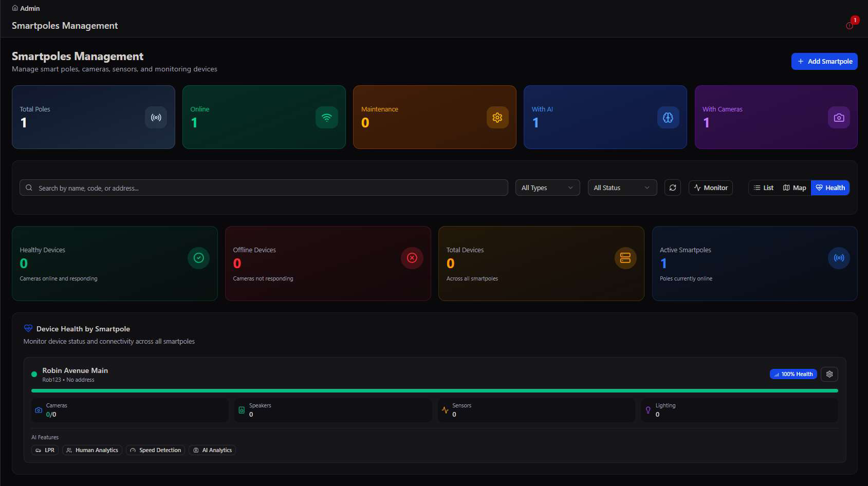The width and height of the screenshot is (868, 486).
Task: Switch to Map view
Action: tap(795, 188)
